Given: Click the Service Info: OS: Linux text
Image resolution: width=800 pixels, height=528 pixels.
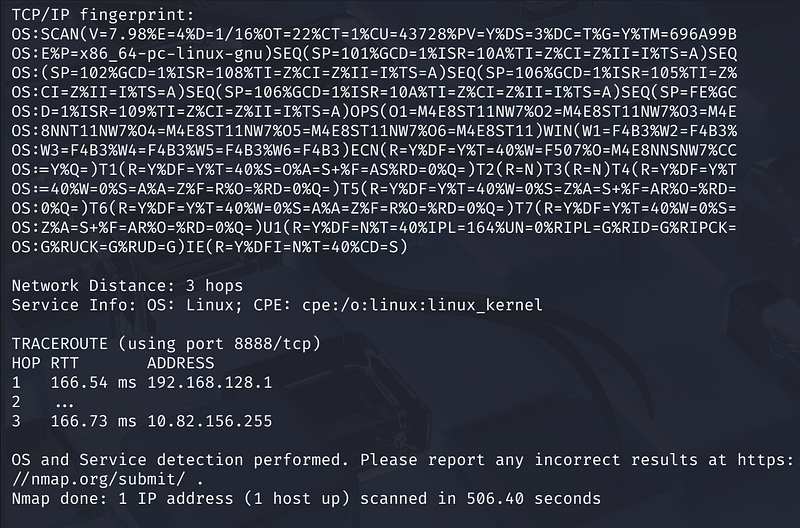Looking at the screenshot, I should click(152, 304).
